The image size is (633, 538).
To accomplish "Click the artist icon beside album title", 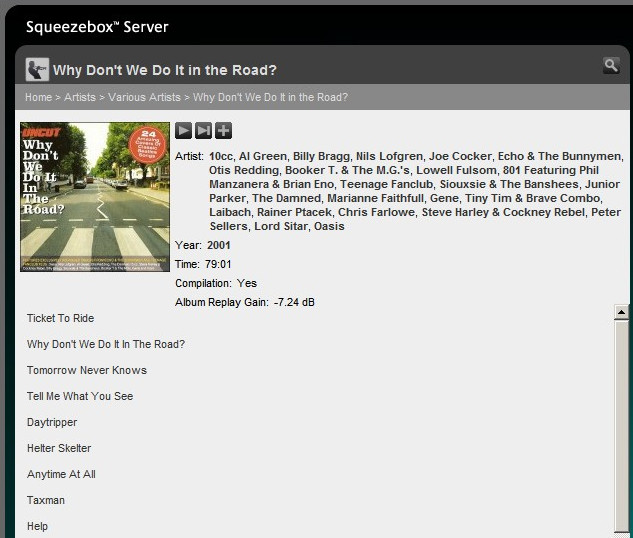I will coord(36,69).
